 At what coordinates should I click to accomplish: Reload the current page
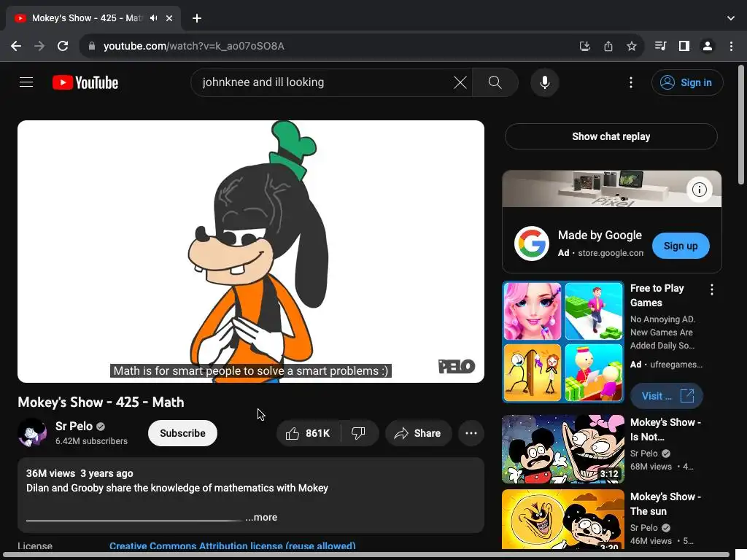tap(63, 46)
